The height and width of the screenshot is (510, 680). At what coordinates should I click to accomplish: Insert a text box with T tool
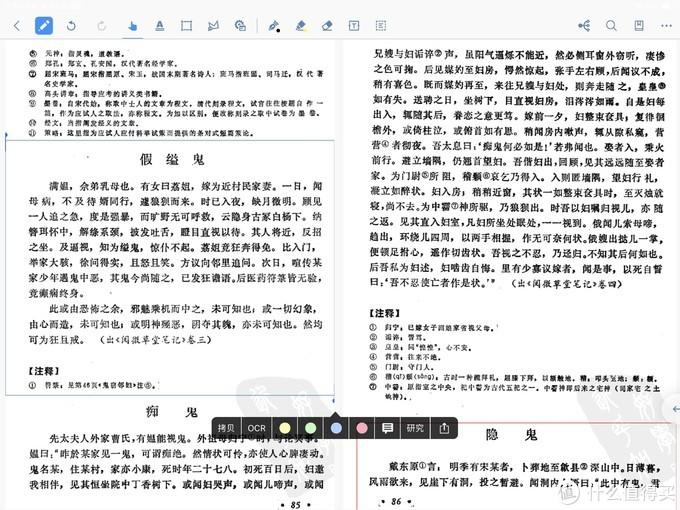tap(354, 26)
